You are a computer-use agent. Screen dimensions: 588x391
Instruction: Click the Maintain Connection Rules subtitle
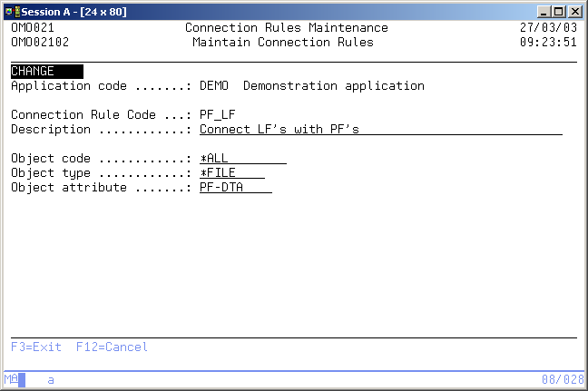(x=282, y=43)
